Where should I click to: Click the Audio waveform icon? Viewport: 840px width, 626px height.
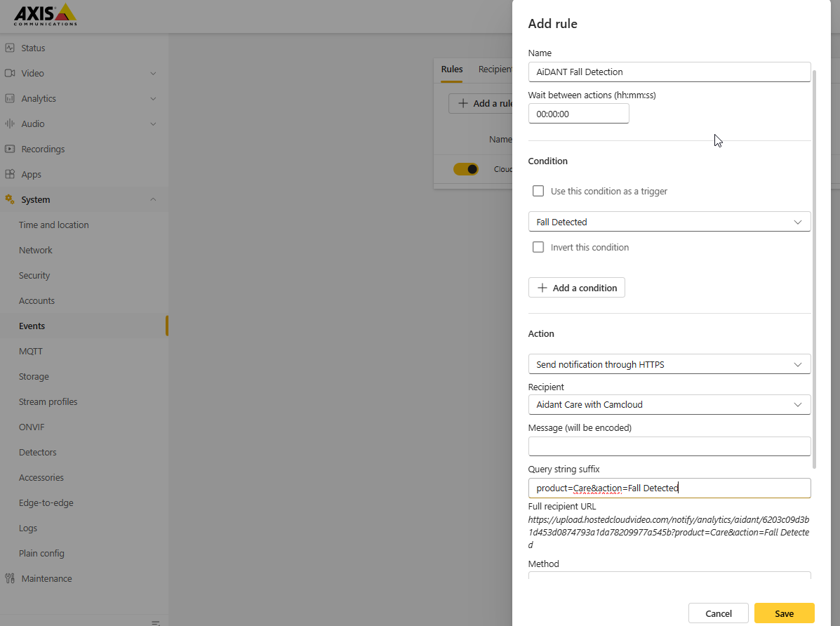(10, 124)
